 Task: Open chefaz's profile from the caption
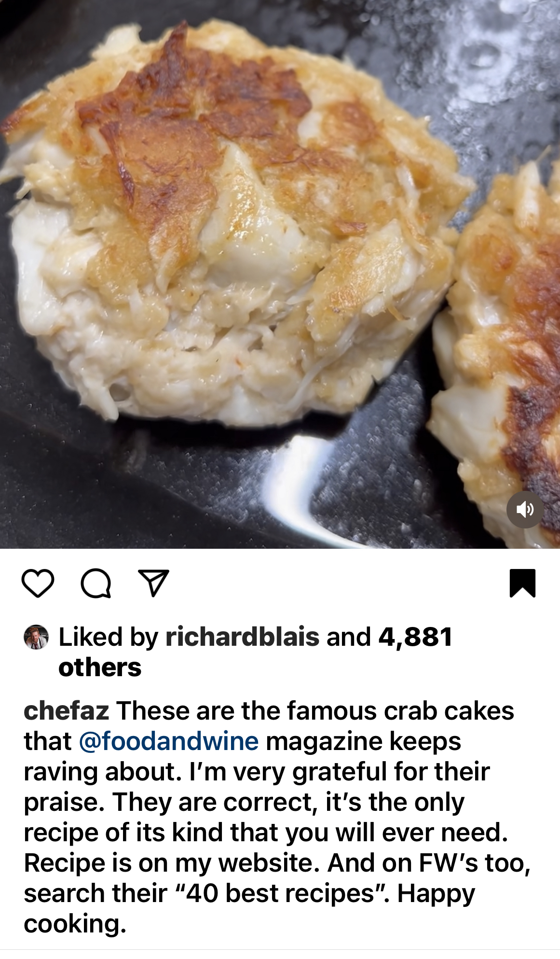pos(66,711)
